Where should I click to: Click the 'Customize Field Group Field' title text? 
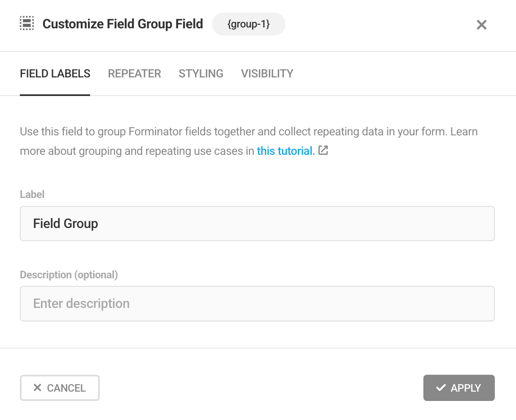[x=123, y=24]
